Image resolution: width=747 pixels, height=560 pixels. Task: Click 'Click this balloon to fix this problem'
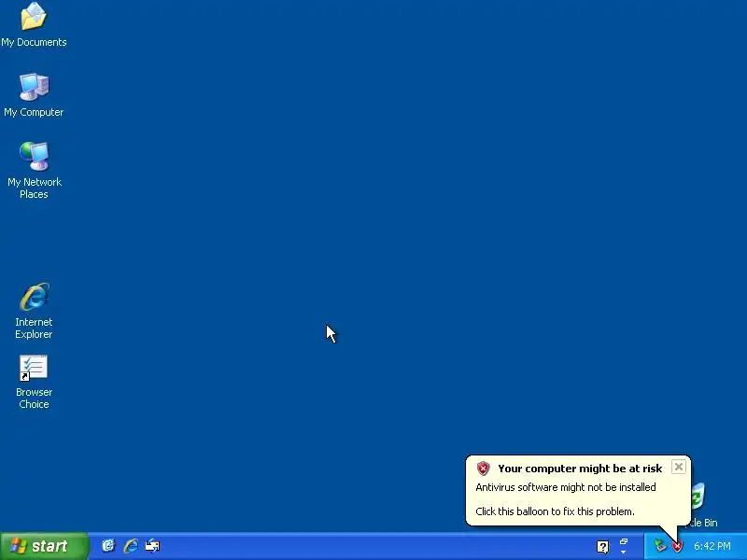555,511
